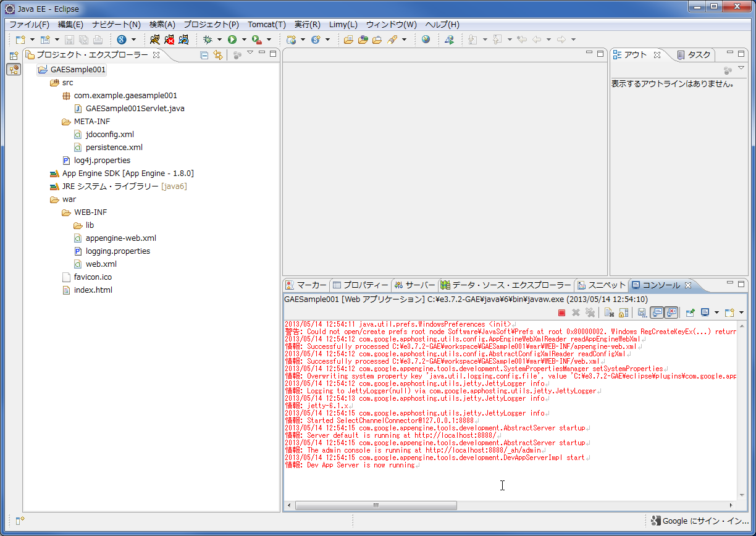Screen dimensions: 756x536
Task: Switch to the マーカー tab
Action: click(x=306, y=285)
